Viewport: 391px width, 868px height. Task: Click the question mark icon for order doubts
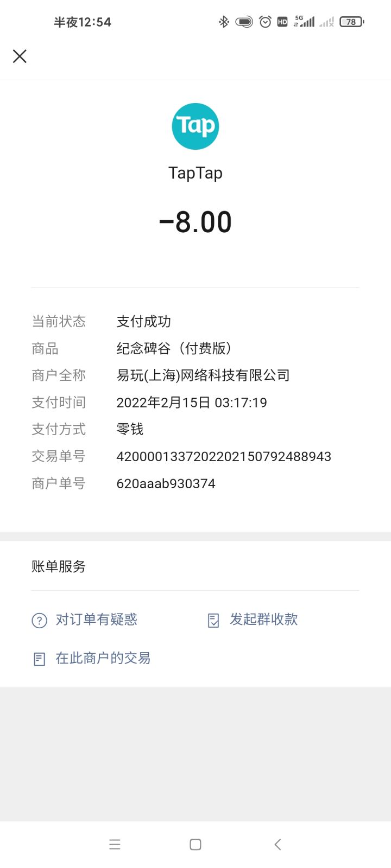[40, 620]
